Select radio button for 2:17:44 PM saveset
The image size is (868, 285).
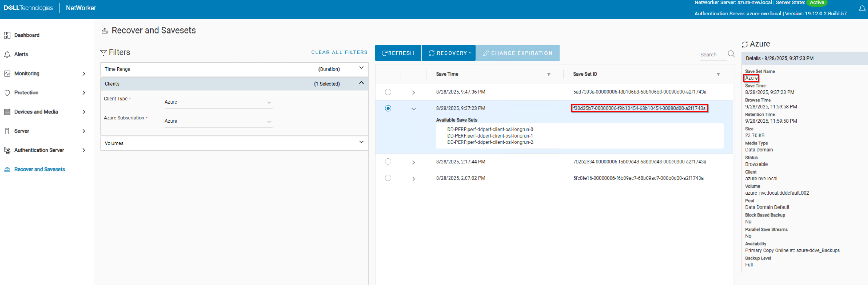point(388,162)
